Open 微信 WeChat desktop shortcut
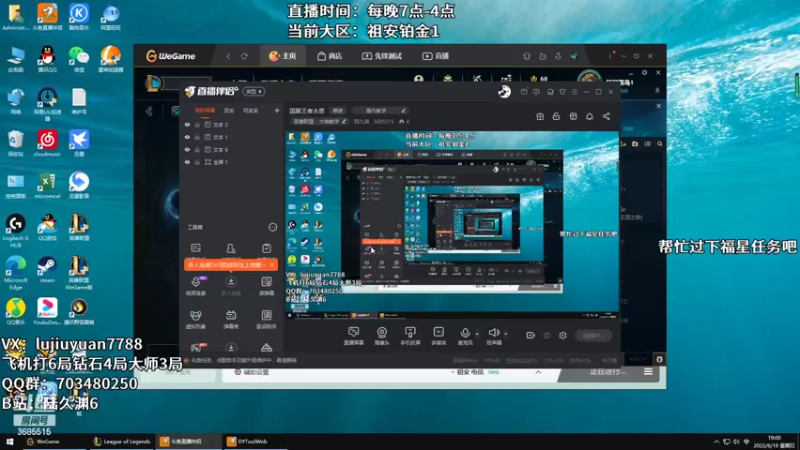Screen dimensions: 800x450 point(79,59)
